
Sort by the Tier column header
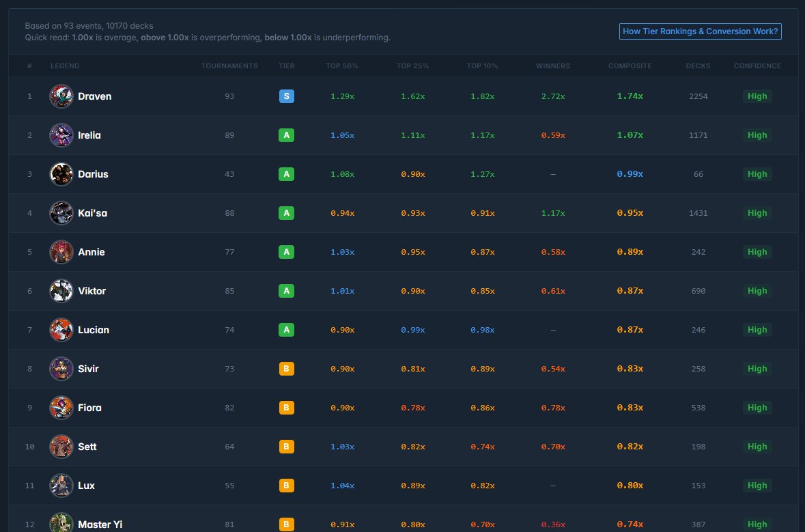[287, 66]
